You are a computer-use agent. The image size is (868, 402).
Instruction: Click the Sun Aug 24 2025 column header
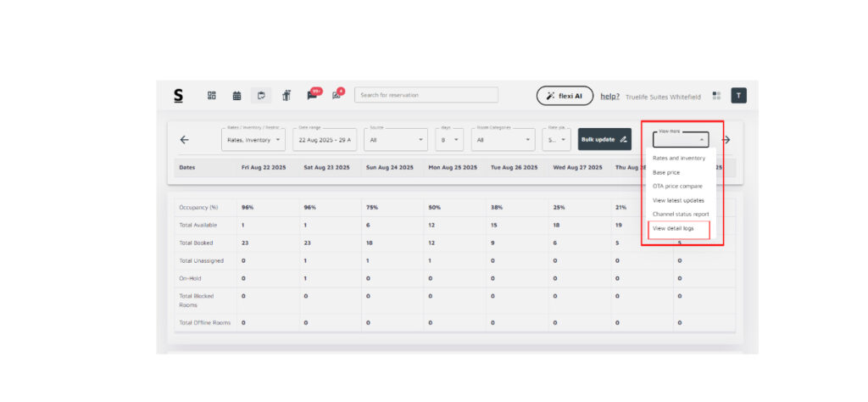tap(389, 167)
